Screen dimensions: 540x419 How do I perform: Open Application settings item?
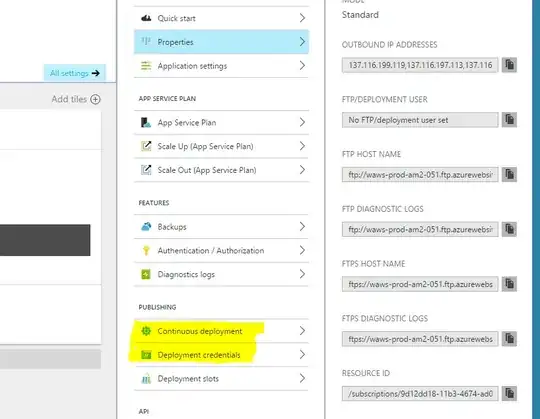221,65
